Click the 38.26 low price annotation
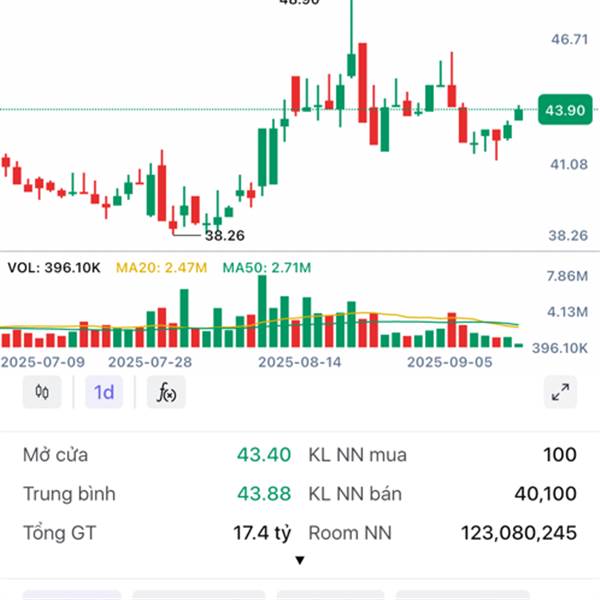This screenshot has width=600, height=600. tap(225, 235)
